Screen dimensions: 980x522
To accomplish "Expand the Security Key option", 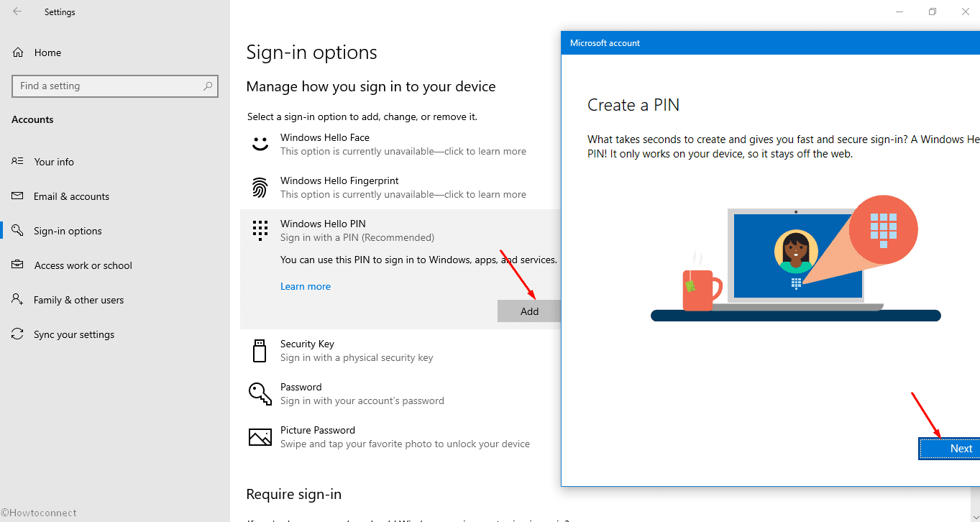I will tap(400, 351).
